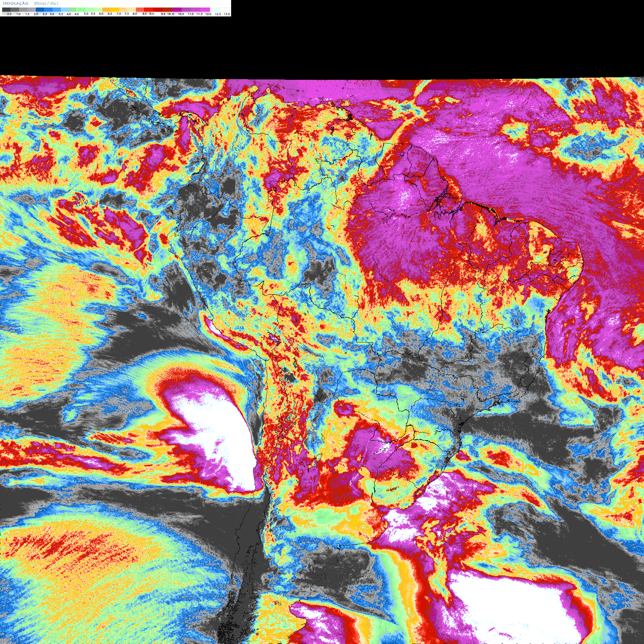Pick the bright red swatch above 9.0
The width and height of the screenshot is (644, 644).
click(148, 10)
